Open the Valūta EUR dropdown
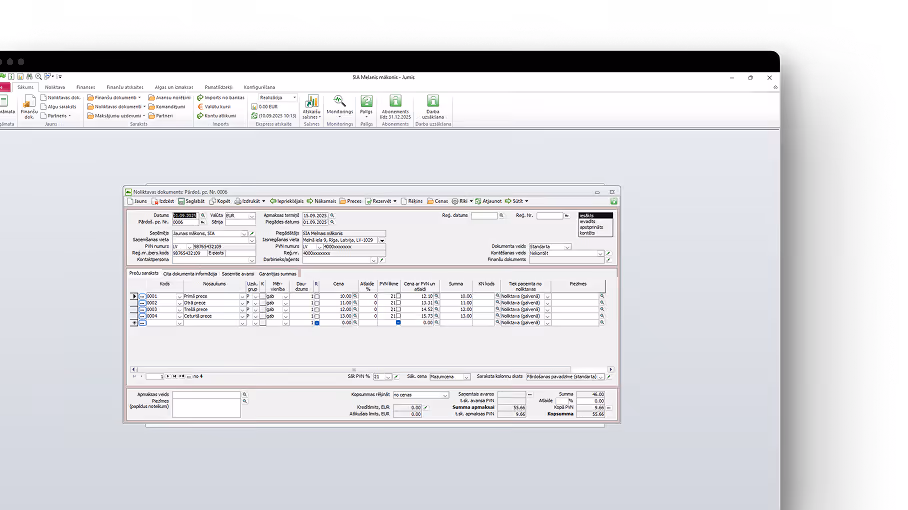Screen dimensions: 908x510 [252, 216]
